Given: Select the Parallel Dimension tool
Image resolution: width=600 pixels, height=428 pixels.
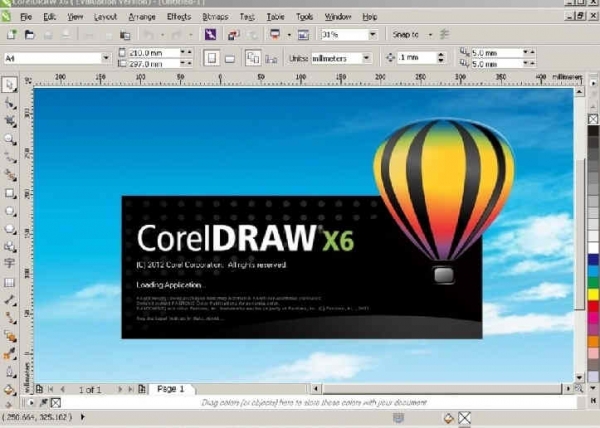Looking at the screenshot, I should 10,300.
